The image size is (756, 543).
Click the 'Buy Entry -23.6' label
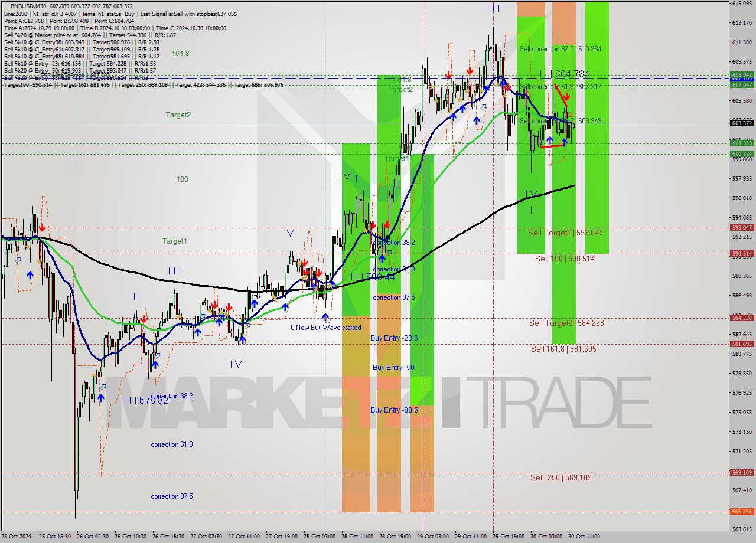click(394, 338)
